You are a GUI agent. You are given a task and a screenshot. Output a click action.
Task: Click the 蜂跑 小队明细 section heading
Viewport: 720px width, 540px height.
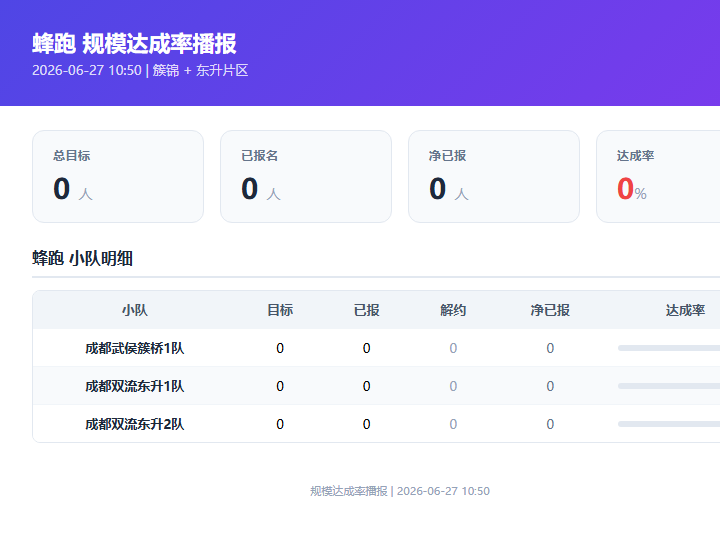(x=83, y=258)
